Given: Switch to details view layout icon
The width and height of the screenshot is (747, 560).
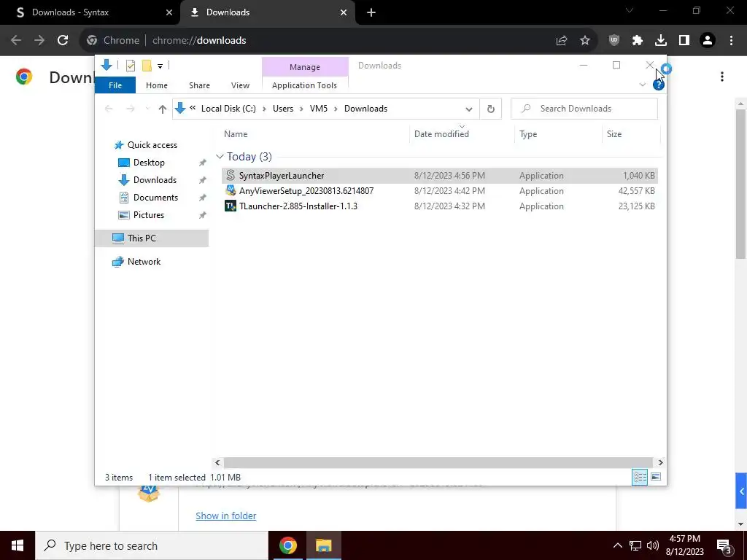Looking at the screenshot, I should click(x=640, y=477).
